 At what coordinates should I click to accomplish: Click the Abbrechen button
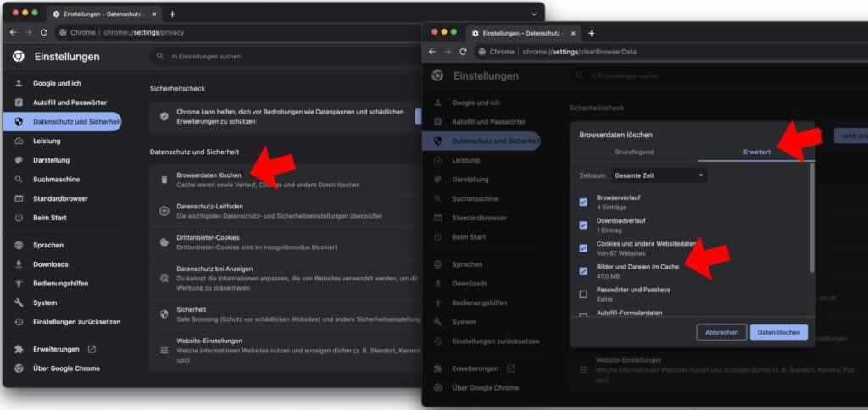click(721, 333)
